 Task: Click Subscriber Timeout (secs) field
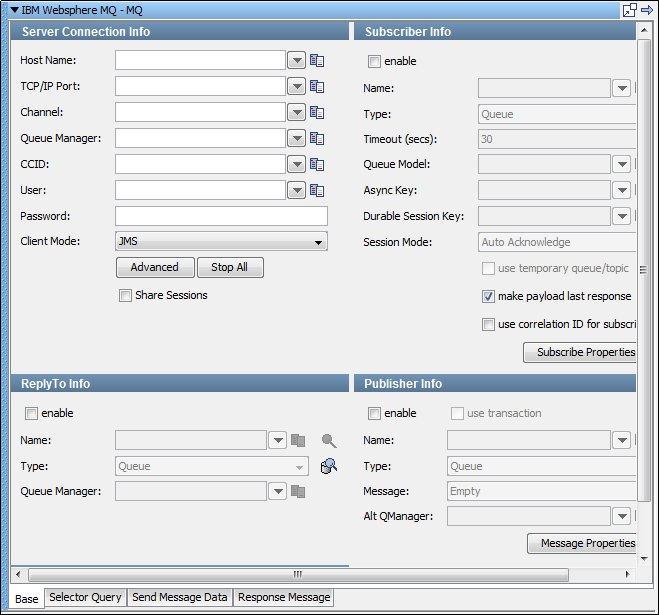[x=557, y=140]
